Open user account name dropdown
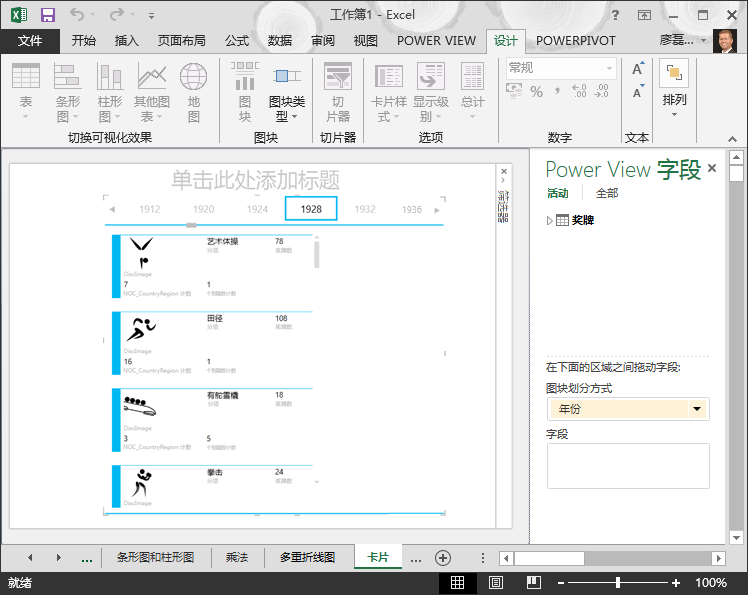The height and width of the screenshot is (595, 748). pyautogui.click(x=704, y=41)
